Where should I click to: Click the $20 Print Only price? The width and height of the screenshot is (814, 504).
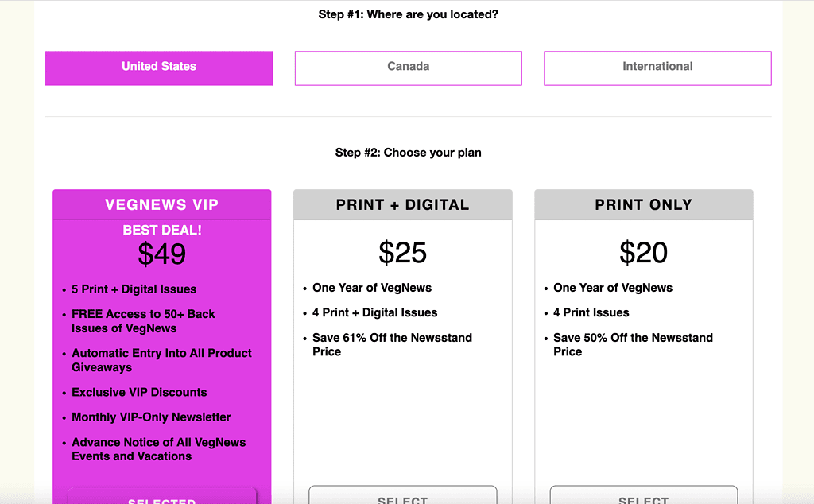pyautogui.click(x=644, y=253)
